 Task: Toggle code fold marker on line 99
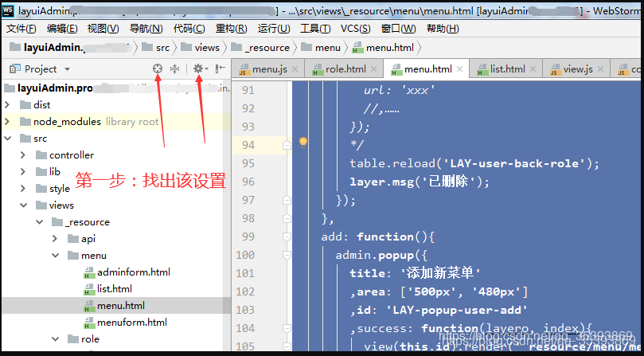click(287, 237)
